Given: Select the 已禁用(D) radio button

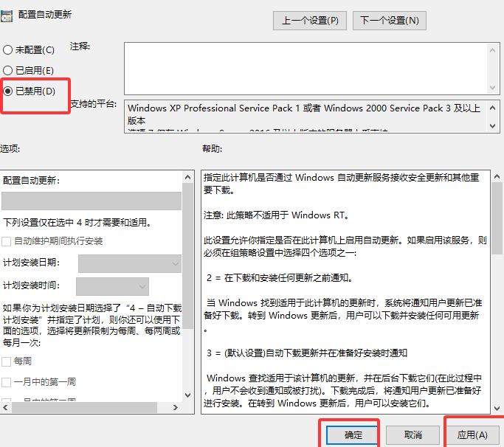Looking at the screenshot, I should 7,91.
